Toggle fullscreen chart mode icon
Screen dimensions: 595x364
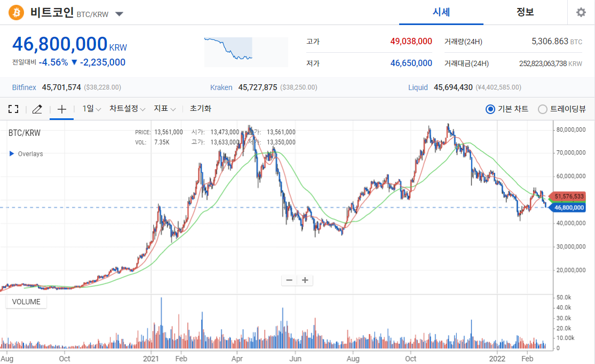point(13,109)
